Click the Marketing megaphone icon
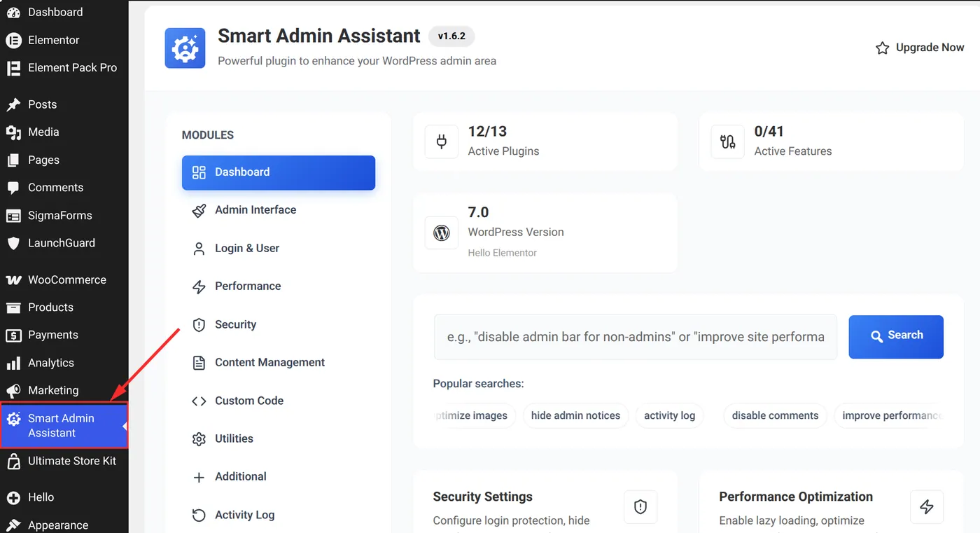 point(13,391)
